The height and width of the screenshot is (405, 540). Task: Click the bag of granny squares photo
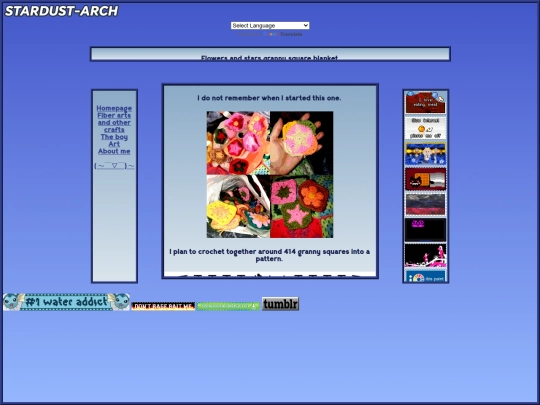click(x=238, y=206)
